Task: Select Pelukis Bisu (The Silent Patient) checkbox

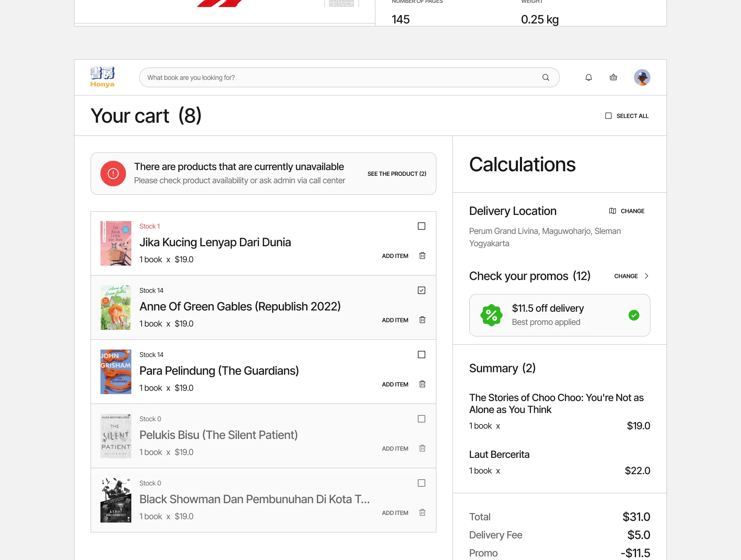Action: pyautogui.click(x=422, y=419)
